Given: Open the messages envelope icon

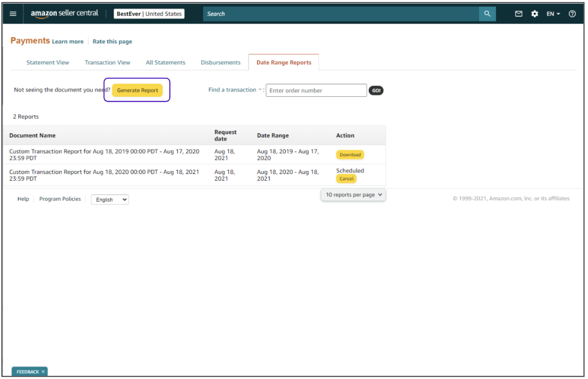Looking at the screenshot, I should click(x=519, y=14).
